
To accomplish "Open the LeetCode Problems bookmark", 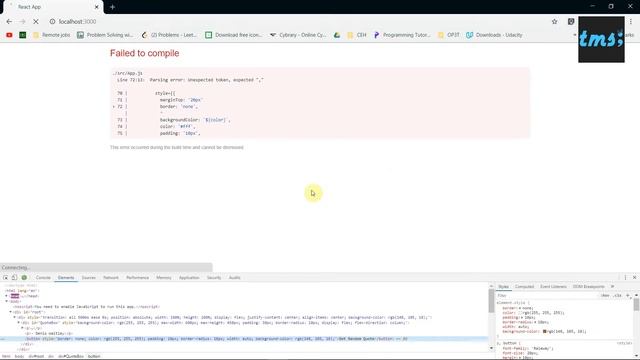I will pos(169,35).
